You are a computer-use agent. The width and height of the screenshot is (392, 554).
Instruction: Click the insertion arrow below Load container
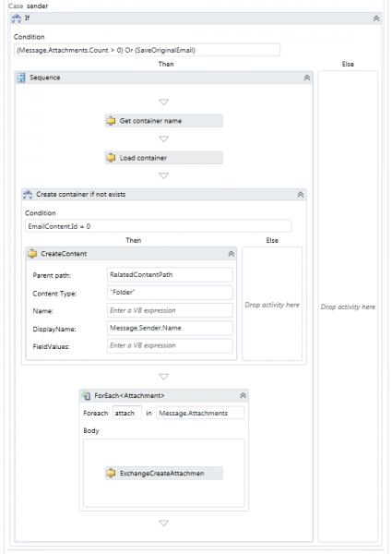(163, 175)
